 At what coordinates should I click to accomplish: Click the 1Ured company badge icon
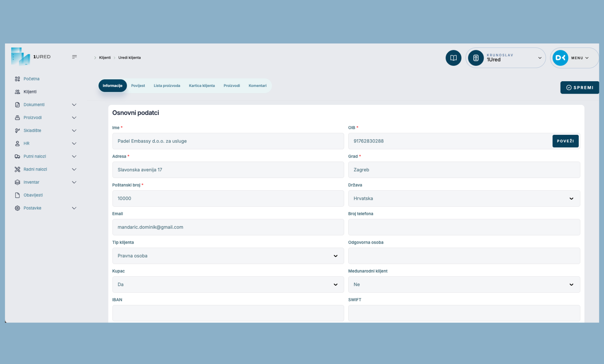pos(476,58)
